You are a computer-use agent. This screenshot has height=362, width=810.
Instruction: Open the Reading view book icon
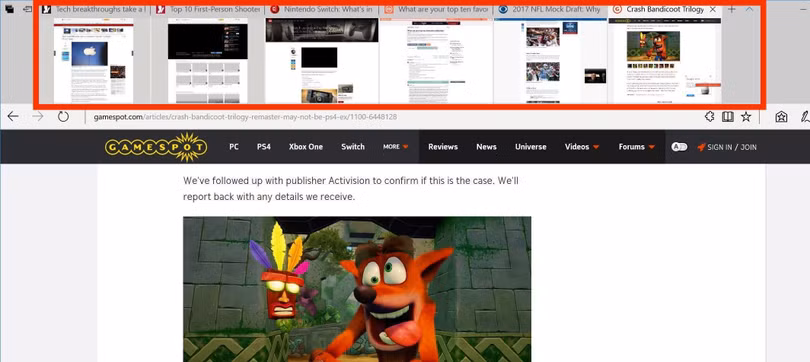click(x=727, y=117)
